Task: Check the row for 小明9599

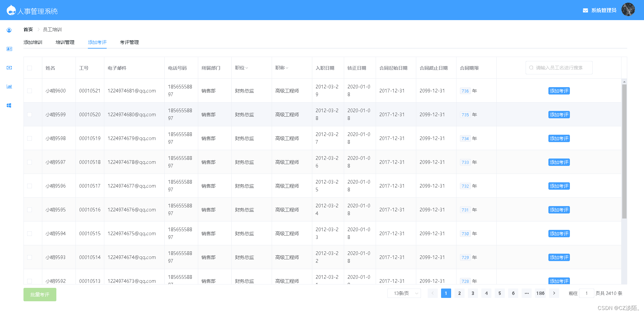Action: click(x=30, y=115)
